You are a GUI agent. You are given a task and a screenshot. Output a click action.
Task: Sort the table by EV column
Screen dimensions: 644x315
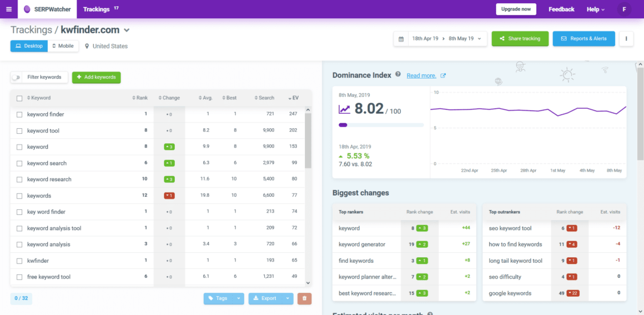click(294, 98)
